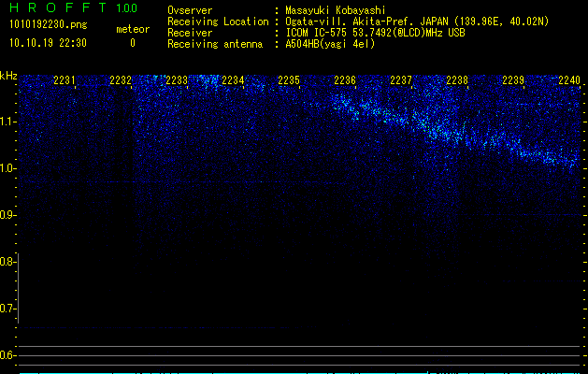Image resolution: width=588 pixels, height=374 pixels.
Task: Click time marker 2240
Action: 569,79
